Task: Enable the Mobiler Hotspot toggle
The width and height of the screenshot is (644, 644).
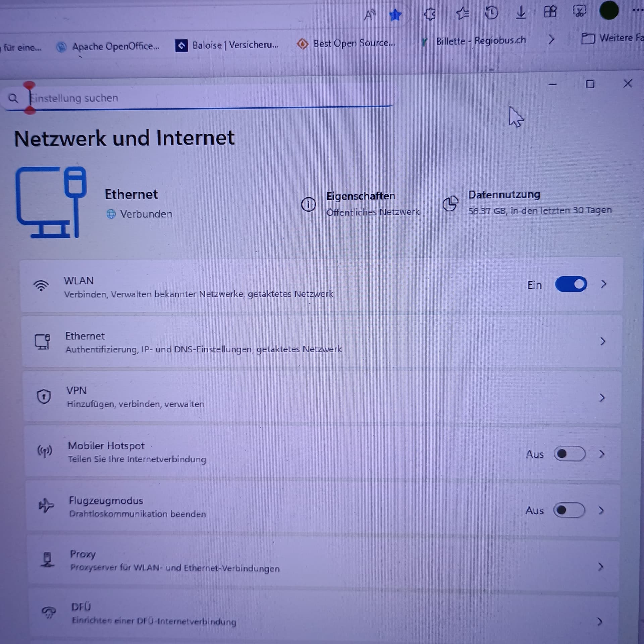Action: [x=570, y=454]
